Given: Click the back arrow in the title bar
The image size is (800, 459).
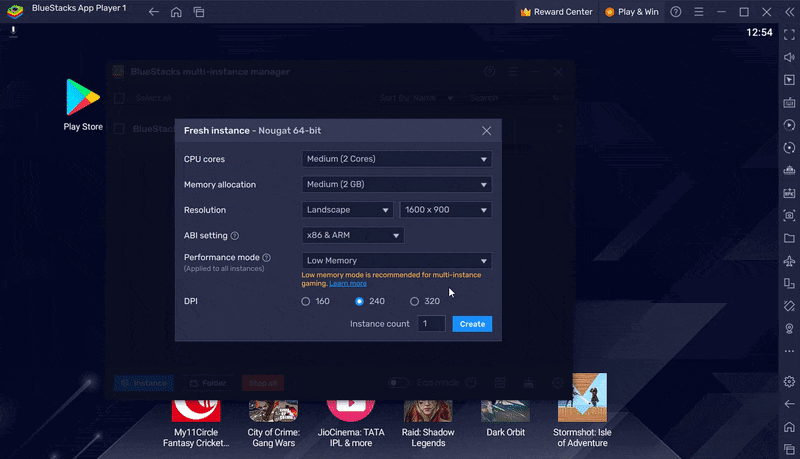Looking at the screenshot, I should click(x=154, y=12).
